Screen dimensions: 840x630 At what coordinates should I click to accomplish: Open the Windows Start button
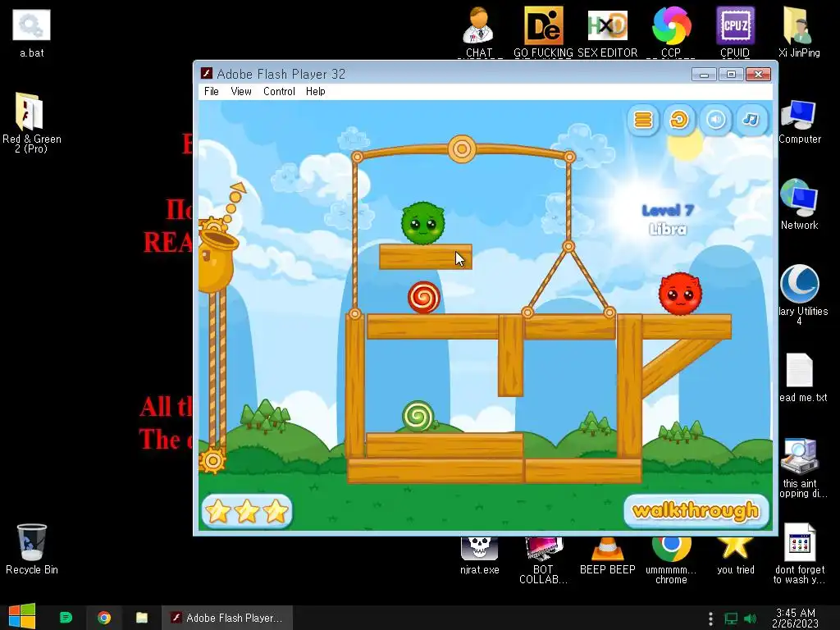(22, 617)
